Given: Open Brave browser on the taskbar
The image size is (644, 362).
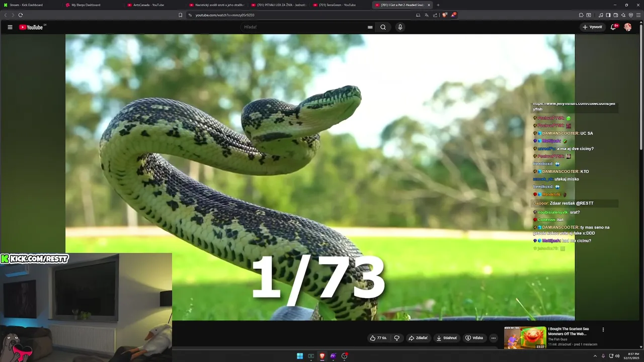Looking at the screenshot, I should (x=322, y=356).
